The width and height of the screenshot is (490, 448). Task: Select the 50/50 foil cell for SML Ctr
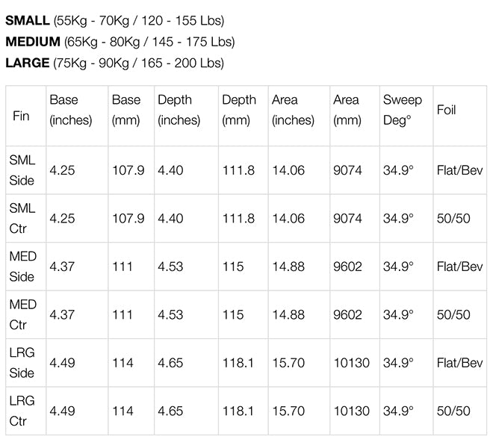click(453, 218)
